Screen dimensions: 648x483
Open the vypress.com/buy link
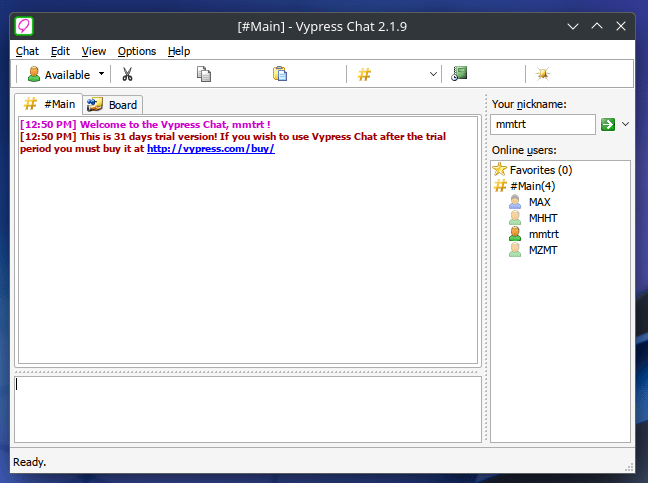[211, 149]
